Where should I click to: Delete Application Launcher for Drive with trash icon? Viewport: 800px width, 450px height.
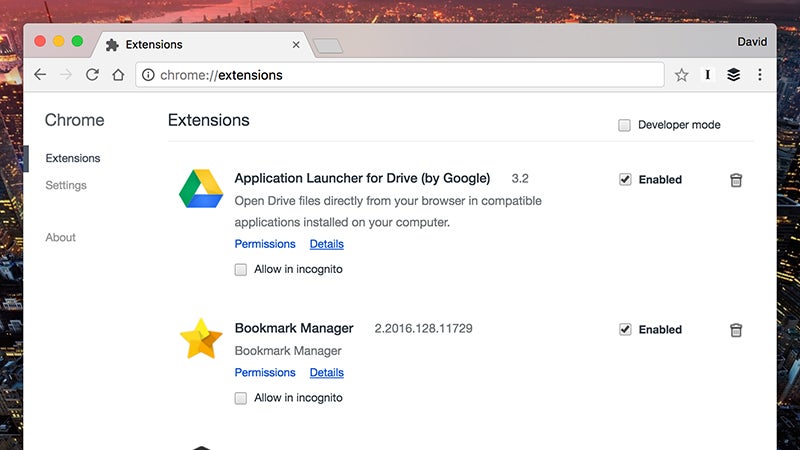pos(736,180)
